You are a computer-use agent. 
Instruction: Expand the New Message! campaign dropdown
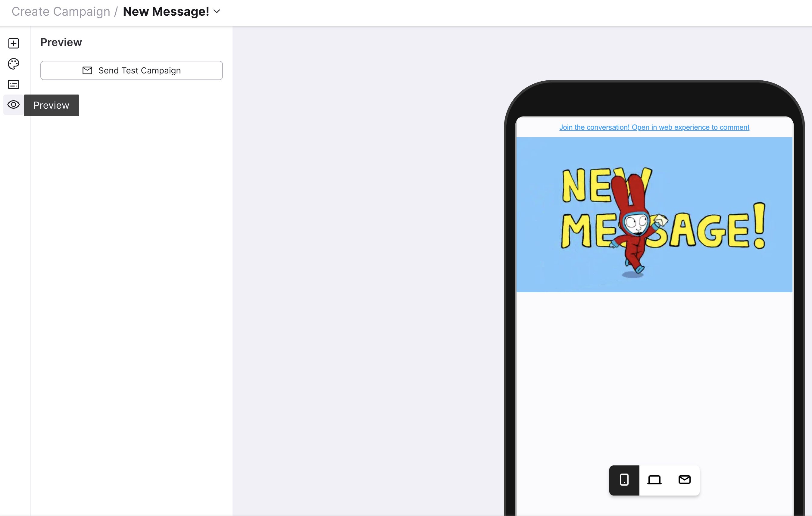click(x=217, y=11)
